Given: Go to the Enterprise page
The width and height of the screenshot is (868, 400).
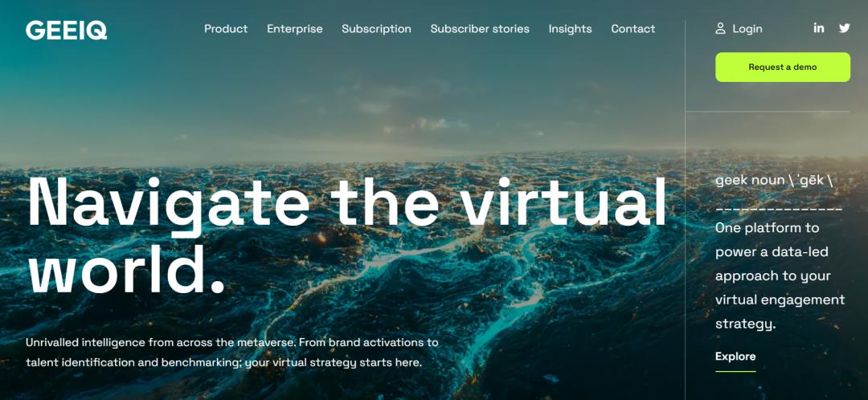Looking at the screenshot, I should (294, 29).
